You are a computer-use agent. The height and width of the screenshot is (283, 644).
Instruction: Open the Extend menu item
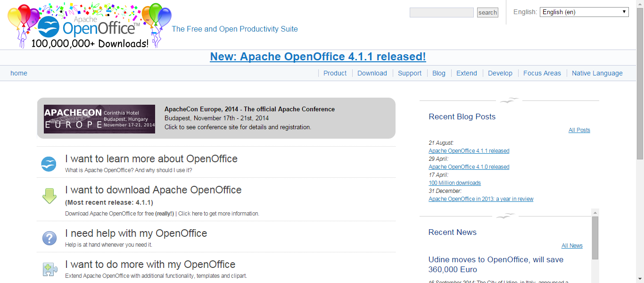(467, 73)
